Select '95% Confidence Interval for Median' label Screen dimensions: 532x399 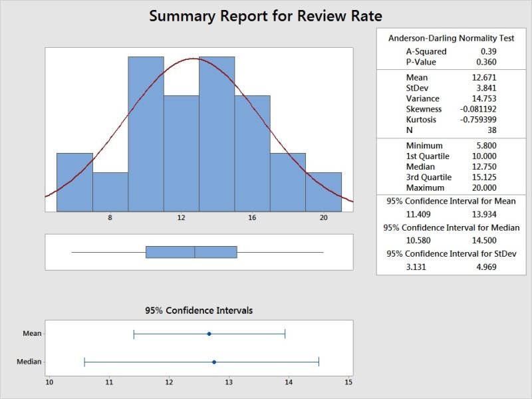coord(452,227)
